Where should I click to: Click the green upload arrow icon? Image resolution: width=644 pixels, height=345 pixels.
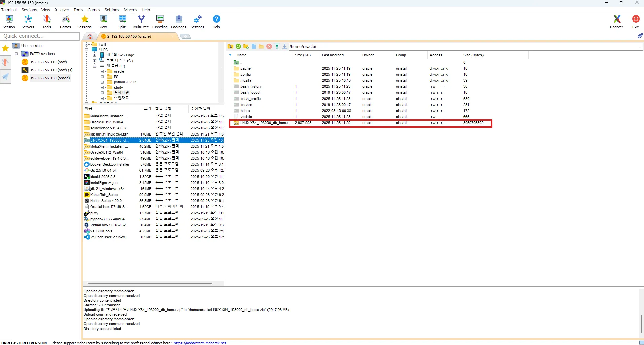point(277,46)
